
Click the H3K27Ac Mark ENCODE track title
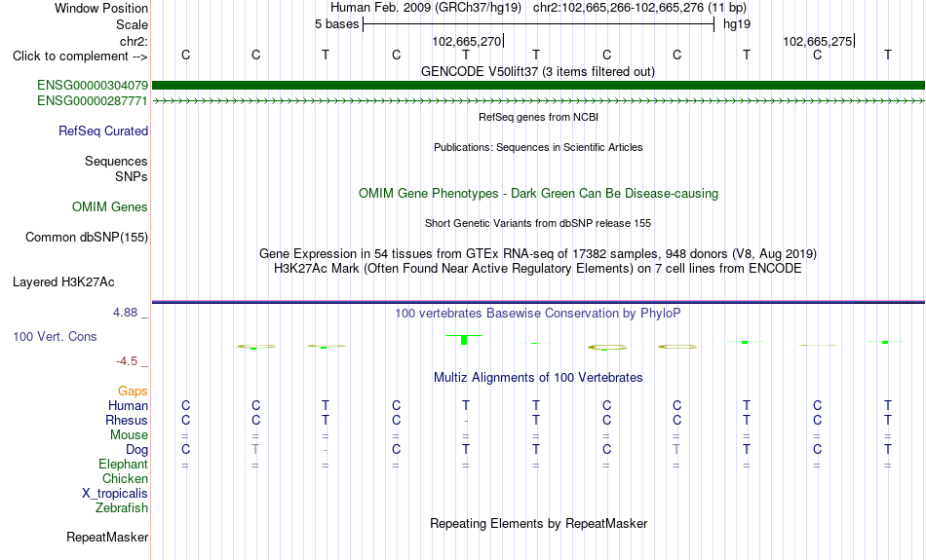click(538, 269)
